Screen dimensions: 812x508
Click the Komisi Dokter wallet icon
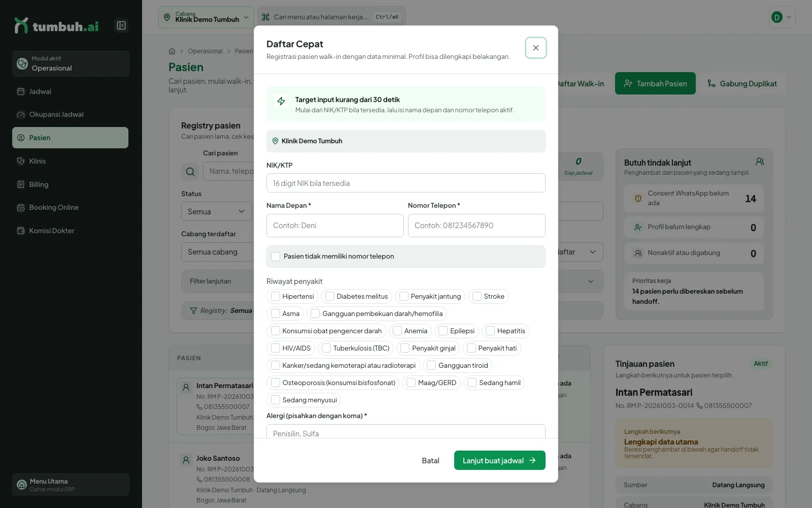[21, 231]
